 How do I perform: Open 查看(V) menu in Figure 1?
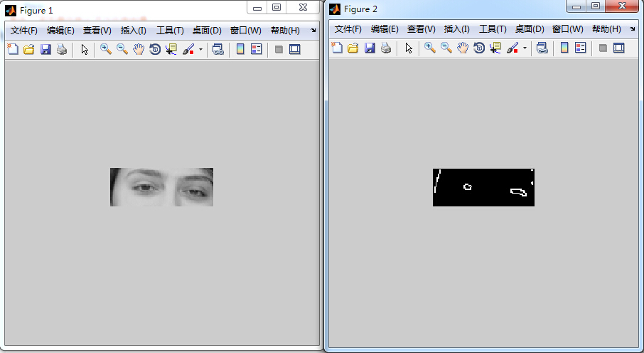[x=97, y=31]
